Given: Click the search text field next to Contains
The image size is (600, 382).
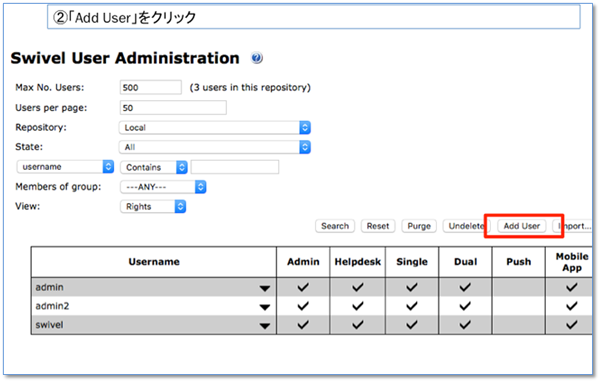Looking at the screenshot, I should 235,167.
